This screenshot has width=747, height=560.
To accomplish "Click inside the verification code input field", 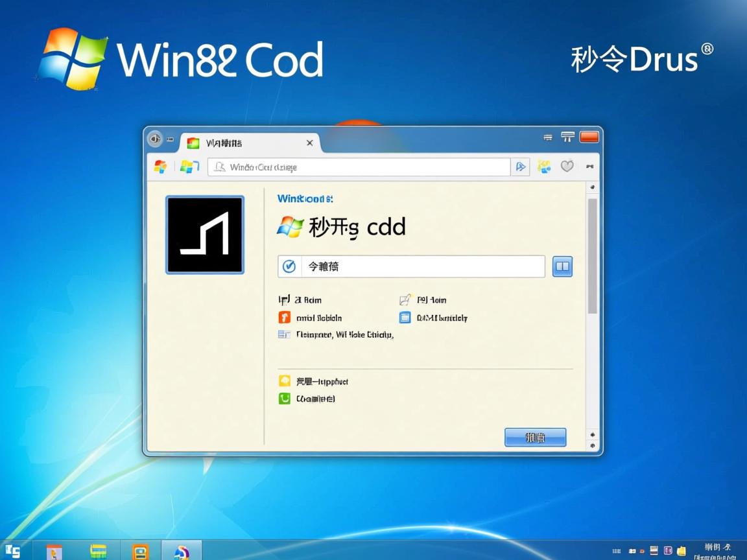I will [x=421, y=266].
